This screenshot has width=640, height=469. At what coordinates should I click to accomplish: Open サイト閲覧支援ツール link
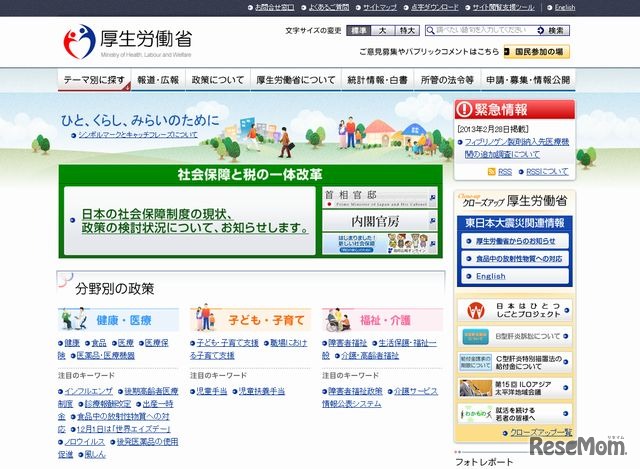tap(503, 7)
